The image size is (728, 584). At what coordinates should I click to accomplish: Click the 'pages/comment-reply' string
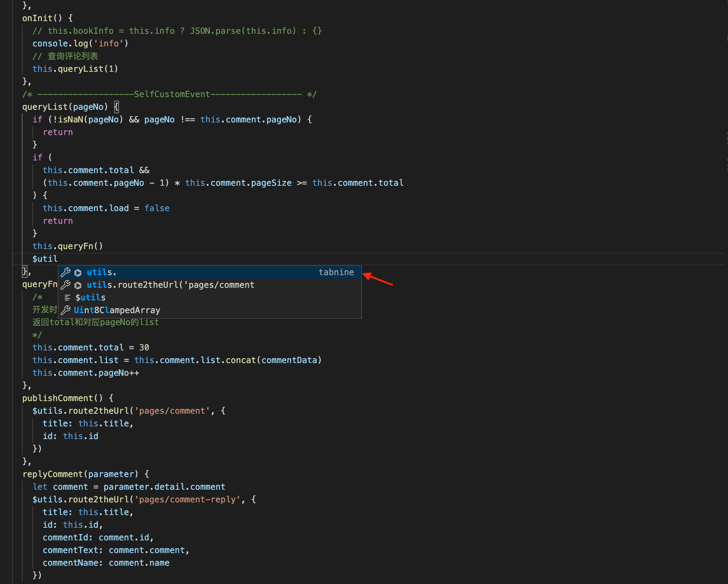tap(188, 500)
